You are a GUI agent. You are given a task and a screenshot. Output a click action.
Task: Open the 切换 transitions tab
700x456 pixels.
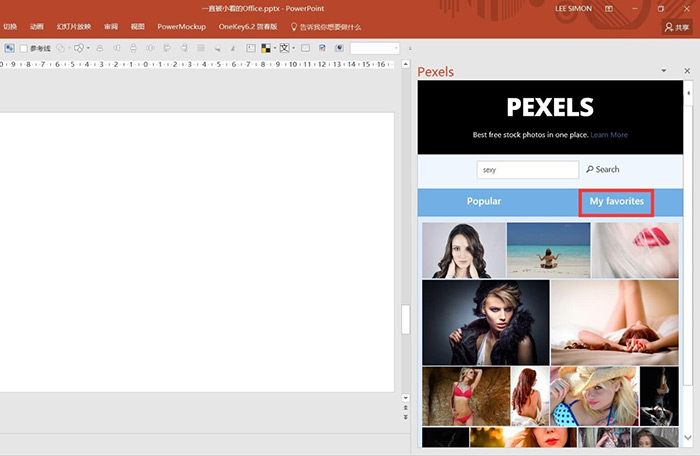10,27
